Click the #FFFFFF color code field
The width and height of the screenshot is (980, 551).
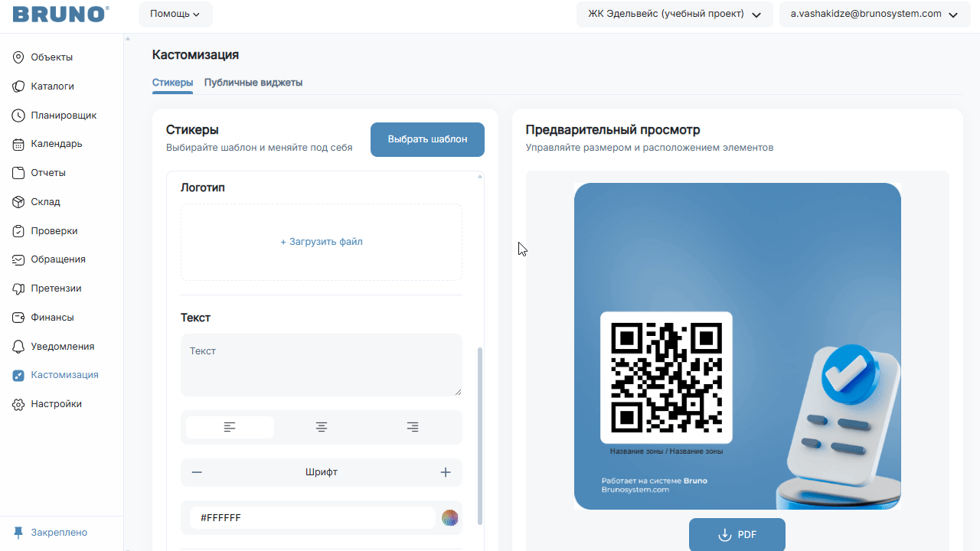point(312,518)
